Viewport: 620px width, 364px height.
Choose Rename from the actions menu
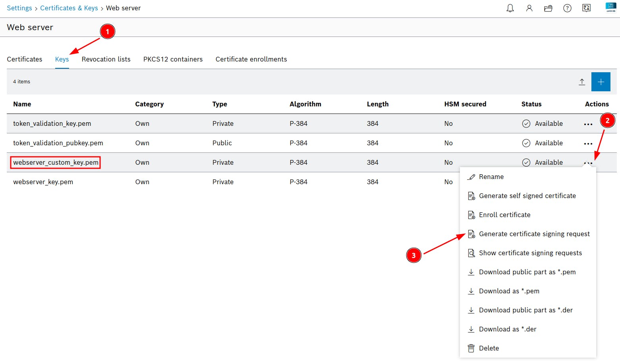tap(491, 177)
